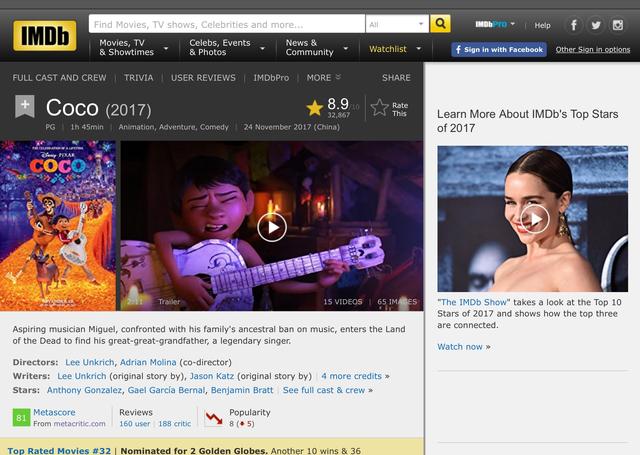640x455 pixels.
Task: Open the Coco movie poster
Action: 58,226
